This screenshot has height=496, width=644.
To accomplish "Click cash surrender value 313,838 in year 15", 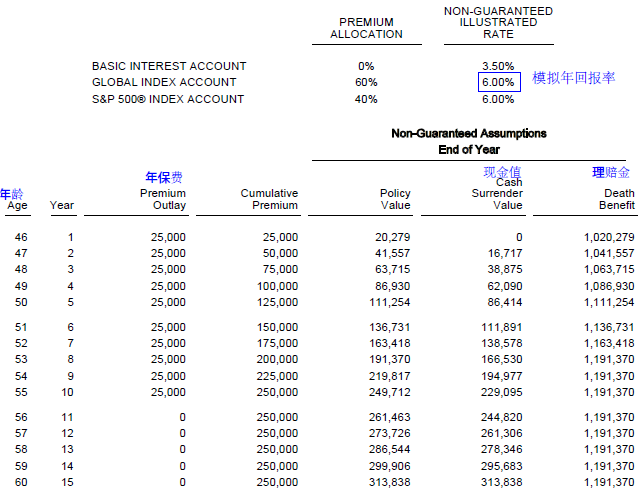I will click(502, 482).
